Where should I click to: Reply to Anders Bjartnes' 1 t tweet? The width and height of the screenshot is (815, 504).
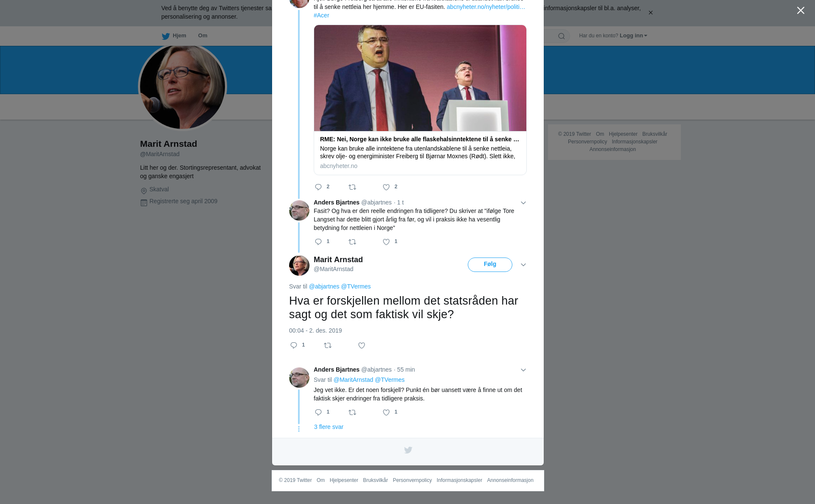[x=318, y=242]
